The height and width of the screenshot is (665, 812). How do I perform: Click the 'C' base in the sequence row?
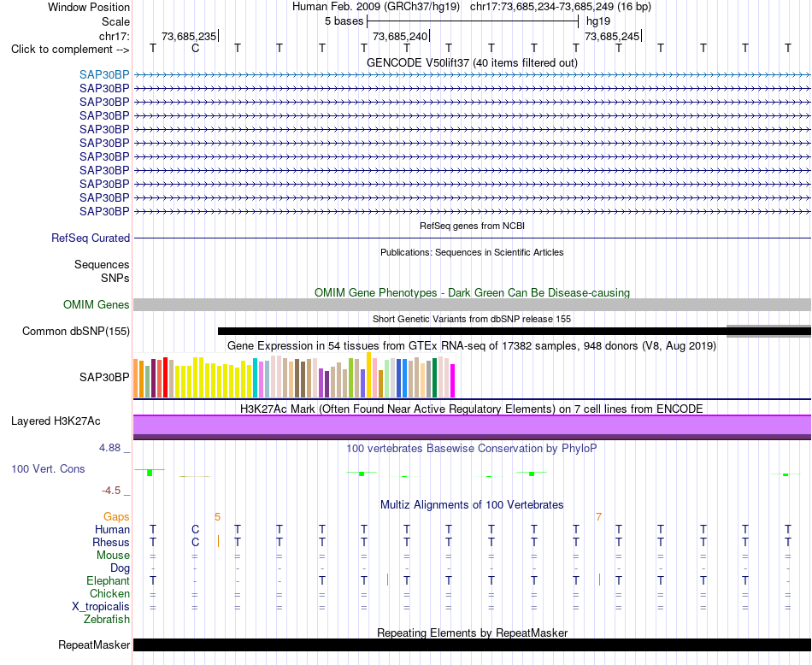(x=195, y=48)
